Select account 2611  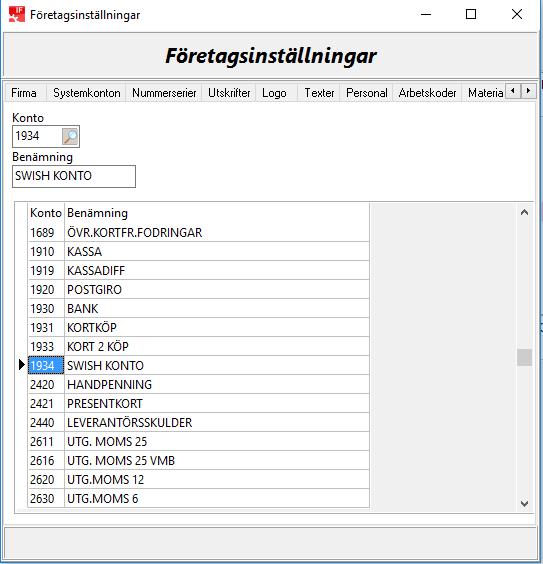coord(46,442)
